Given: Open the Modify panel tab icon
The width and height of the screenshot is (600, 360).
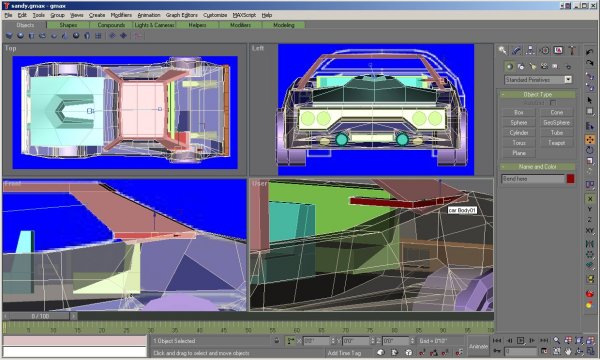Looking at the screenshot, I should pyautogui.click(x=516, y=50).
